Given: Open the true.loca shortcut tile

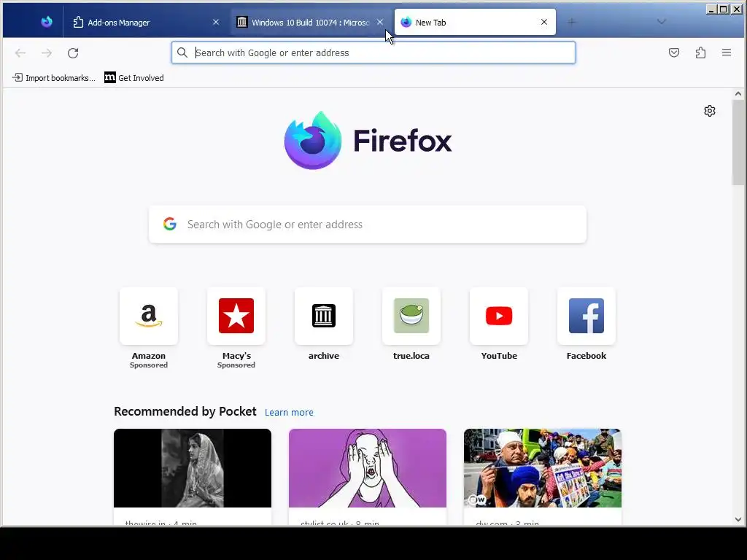Looking at the screenshot, I should point(411,316).
